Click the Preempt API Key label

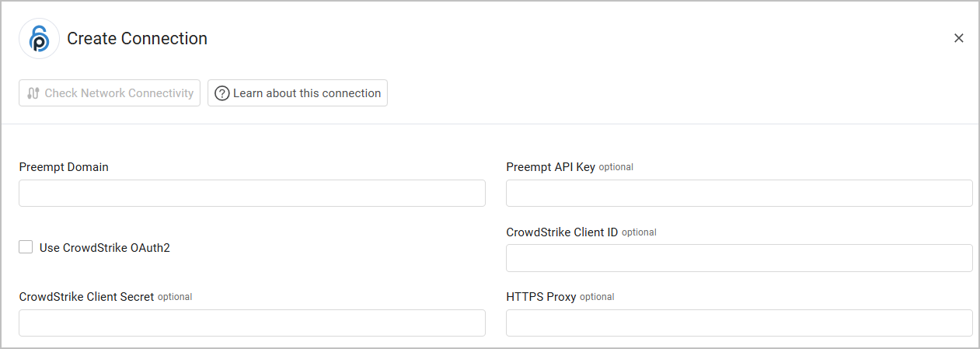550,167
